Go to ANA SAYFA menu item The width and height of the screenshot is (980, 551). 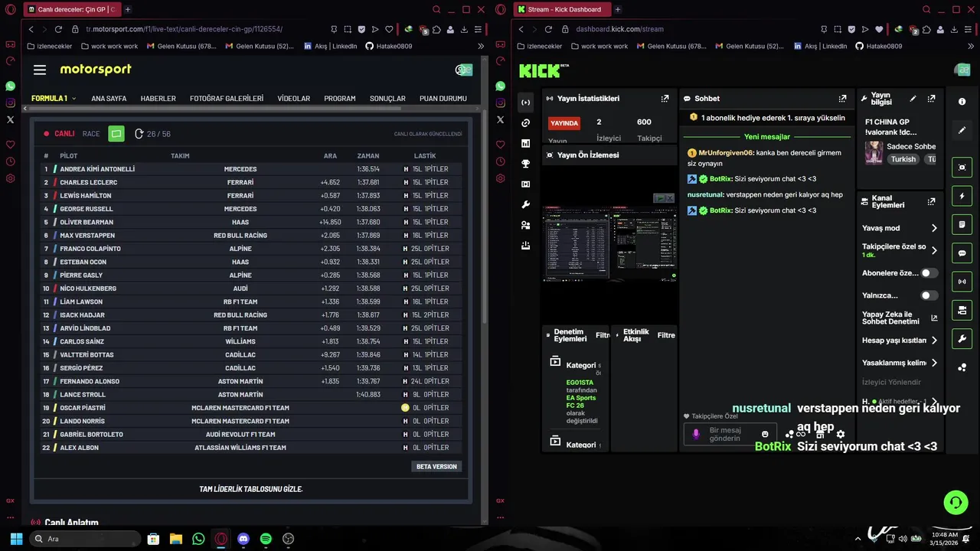click(x=109, y=99)
